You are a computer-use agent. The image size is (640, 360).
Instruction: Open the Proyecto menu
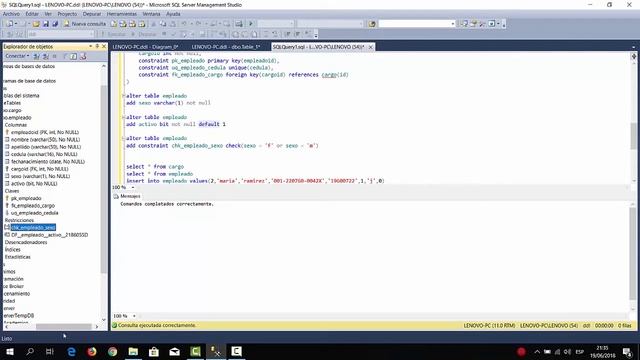(67, 14)
